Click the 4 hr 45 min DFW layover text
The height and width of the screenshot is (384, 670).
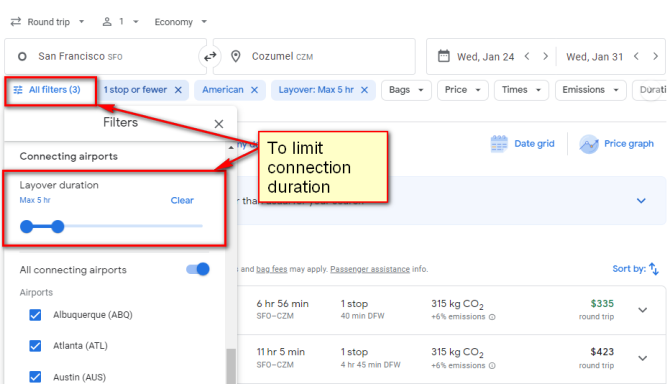coord(370,365)
